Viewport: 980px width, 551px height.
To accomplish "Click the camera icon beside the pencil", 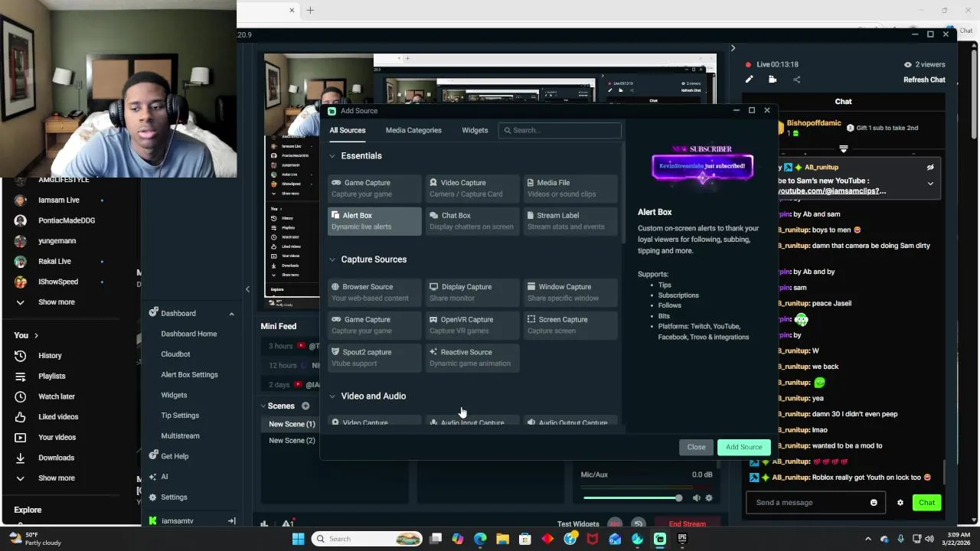I will click(x=773, y=80).
